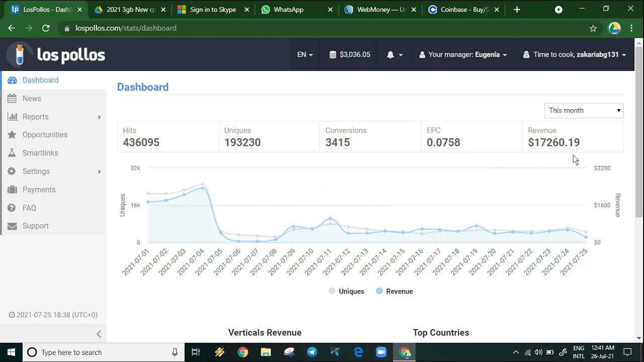Close the WhatsApp tab
This screenshot has height=362, width=644.
click(x=330, y=10)
